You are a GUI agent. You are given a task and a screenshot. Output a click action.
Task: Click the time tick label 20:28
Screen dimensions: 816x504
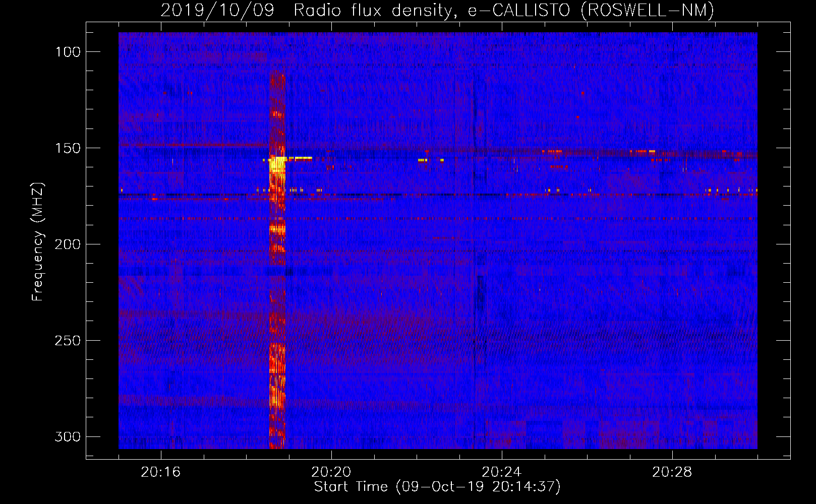point(672,472)
